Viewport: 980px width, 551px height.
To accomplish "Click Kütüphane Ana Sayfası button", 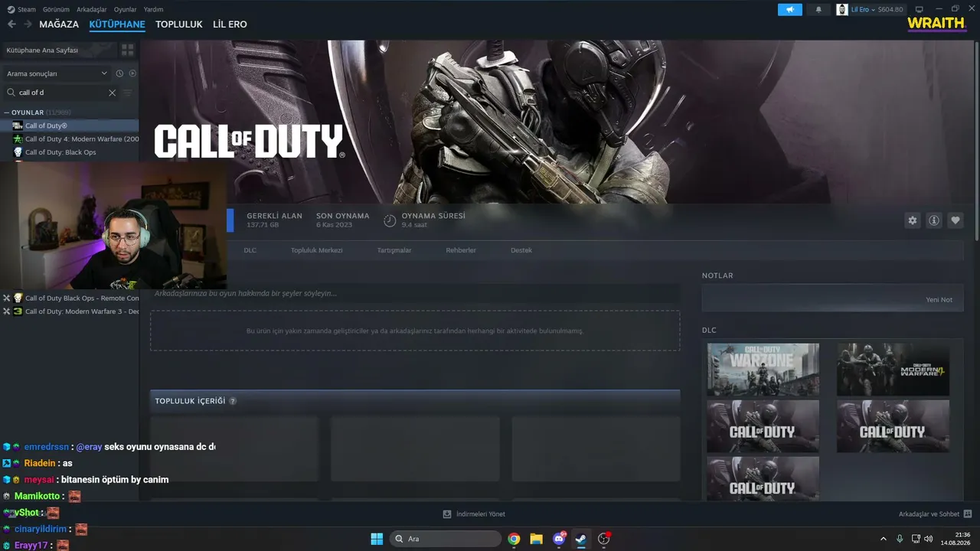I will tap(59, 50).
